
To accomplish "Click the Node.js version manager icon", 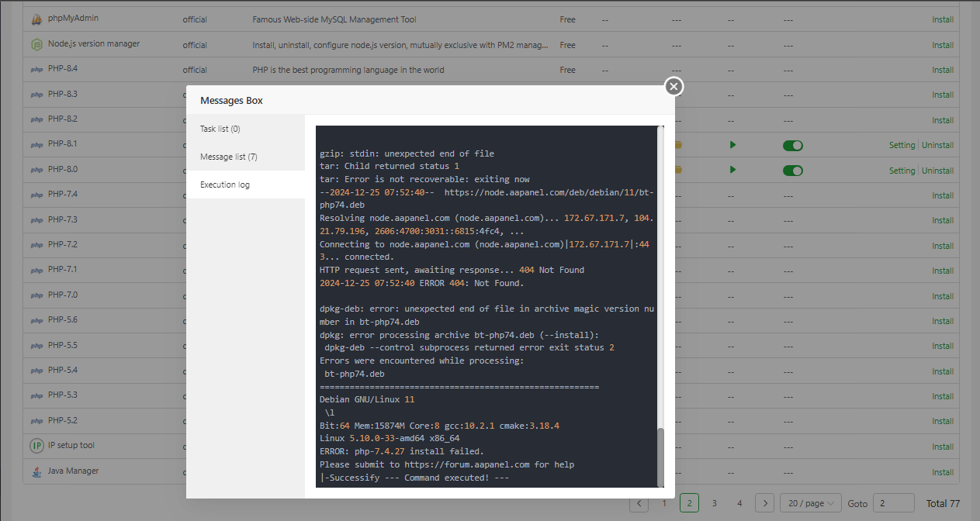I will 36,44.
